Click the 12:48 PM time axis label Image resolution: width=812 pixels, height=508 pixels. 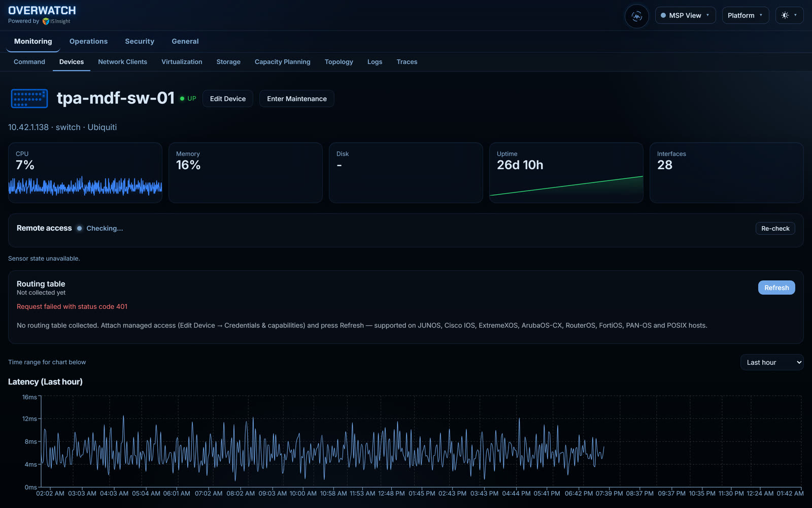[391, 493]
